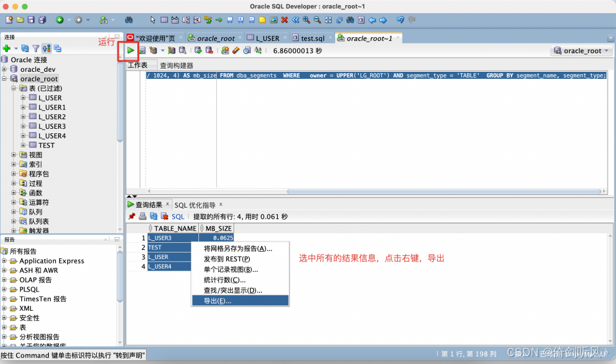Screen dimensions: 616x364
Task: Choose 发布到 REST(P) menu entry
Action: pyautogui.click(x=240, y=259)
